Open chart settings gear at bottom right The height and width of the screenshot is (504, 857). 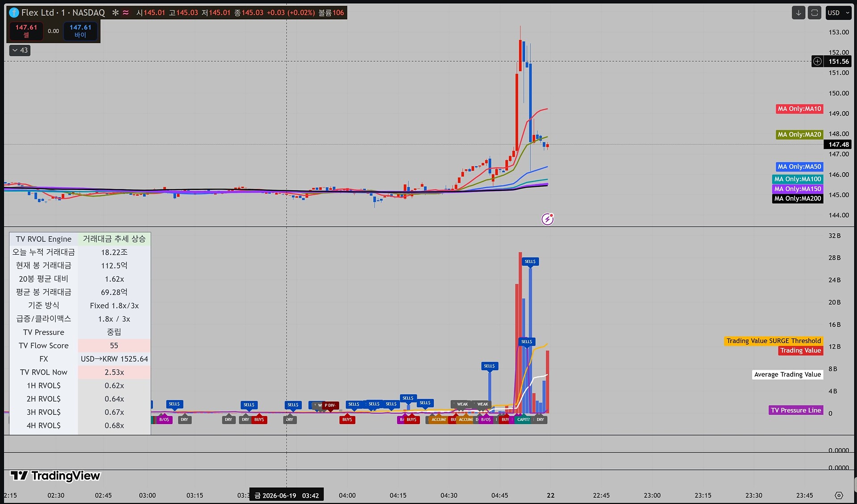click(x=839, y=495)
